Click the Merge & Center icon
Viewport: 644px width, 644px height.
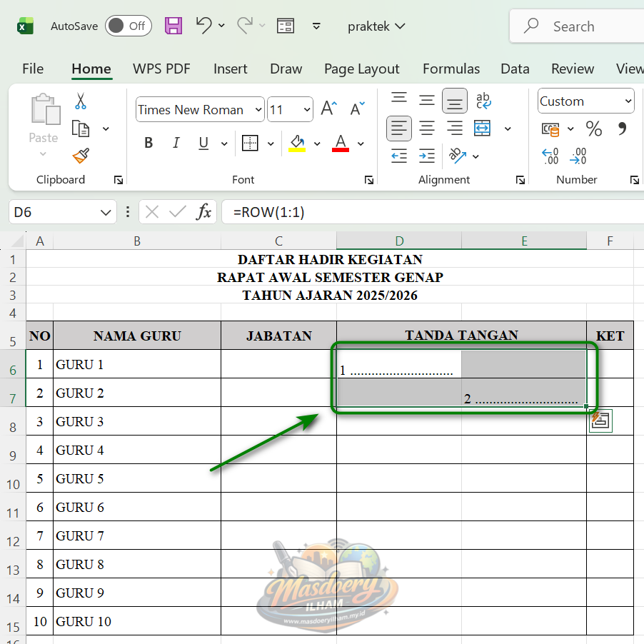pyautogui.click(x=483, y=129)
